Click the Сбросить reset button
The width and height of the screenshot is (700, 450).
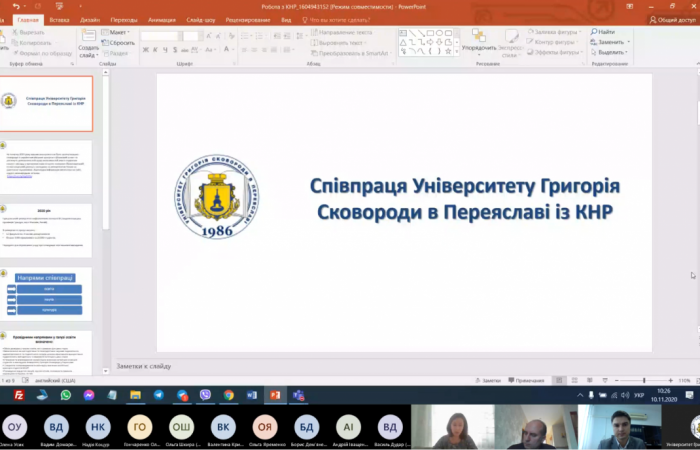[118, 43]
